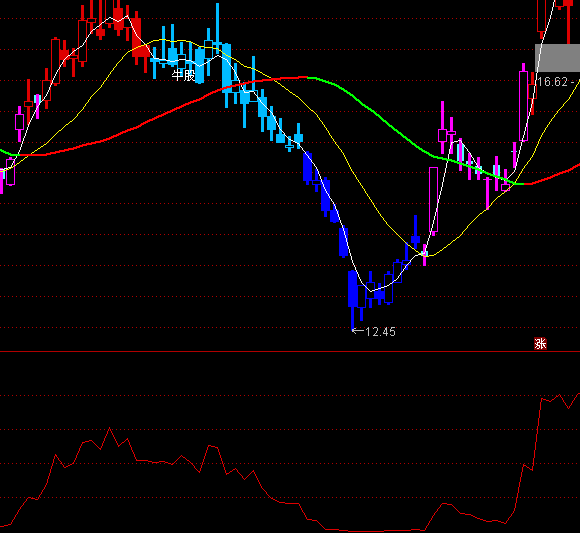
Task: Select the 牛股 annotation label
Action: (x=184, y=75)
